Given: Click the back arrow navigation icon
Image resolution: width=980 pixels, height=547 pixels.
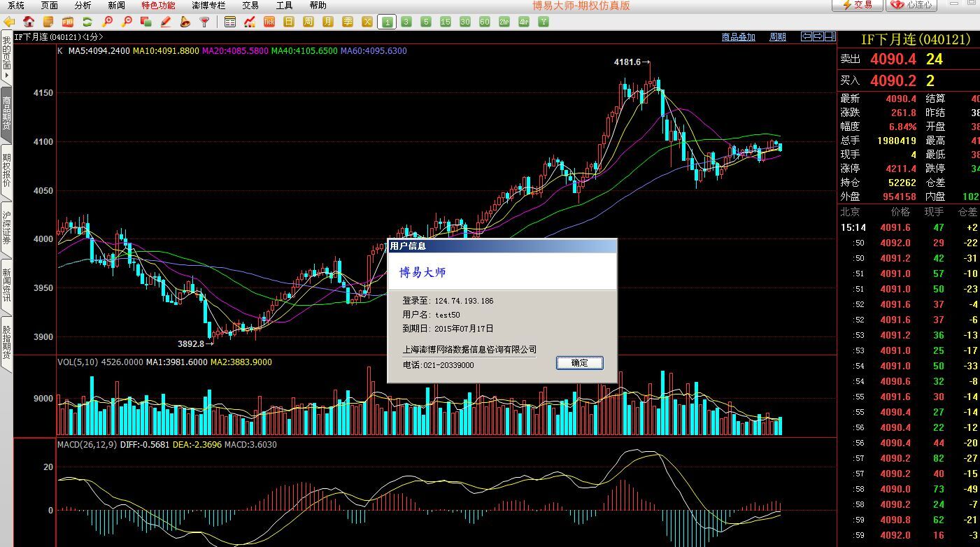Looking at the screenshot, I should [10, 22].
